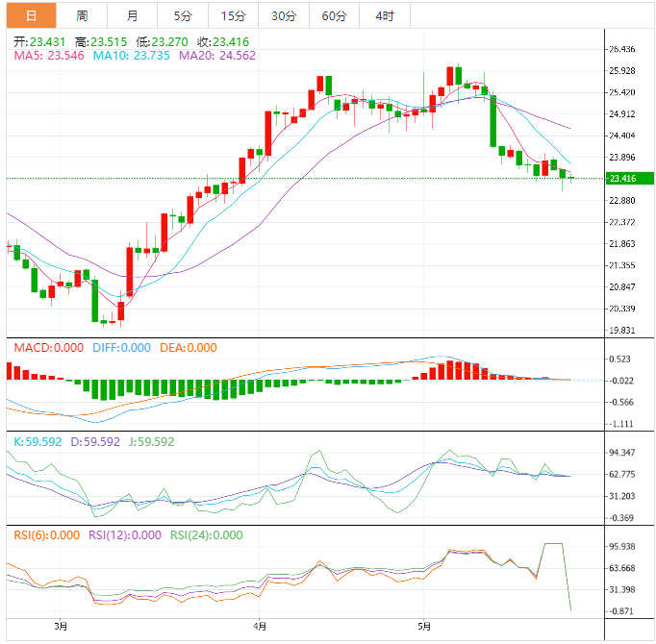Click the DIFF:0.000 label
The width and height of the screenshot is (656, 644).
[x=121, y=348]
